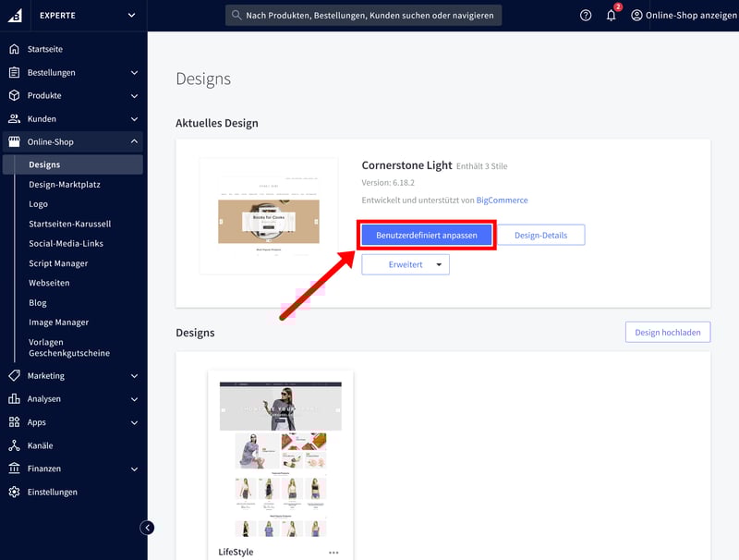Image resolution: width=739 pixels, height=560 pixels.
Task: Open the help question mark icon
Action: (586, 16)
